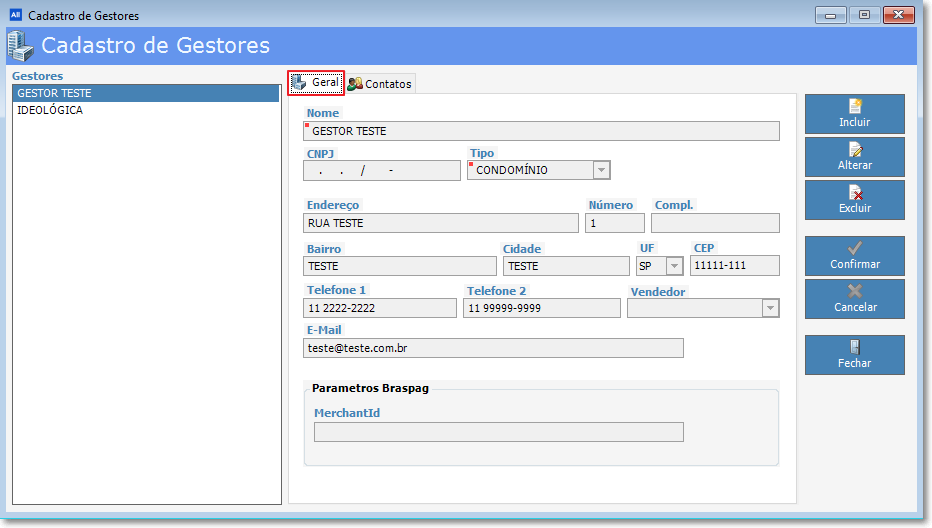Click the Nome text field

tap(541, 131)
